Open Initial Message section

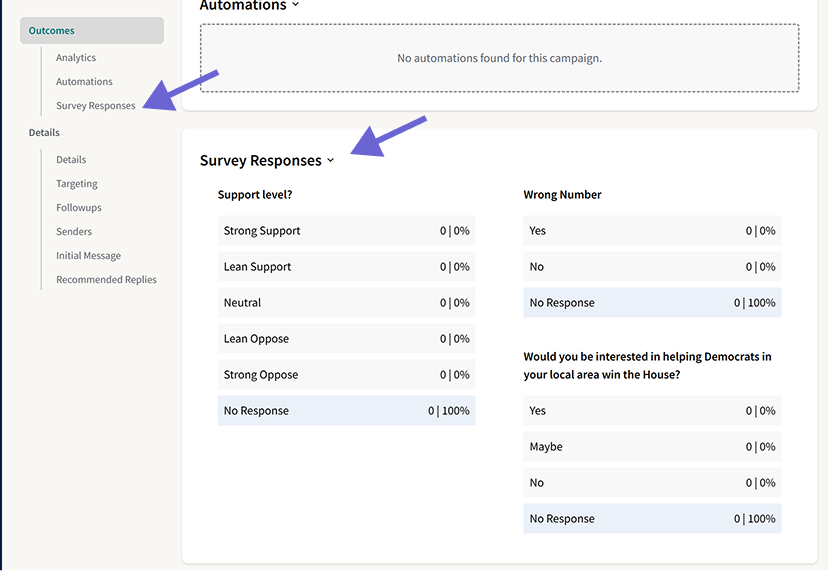[x=88, y=256]
